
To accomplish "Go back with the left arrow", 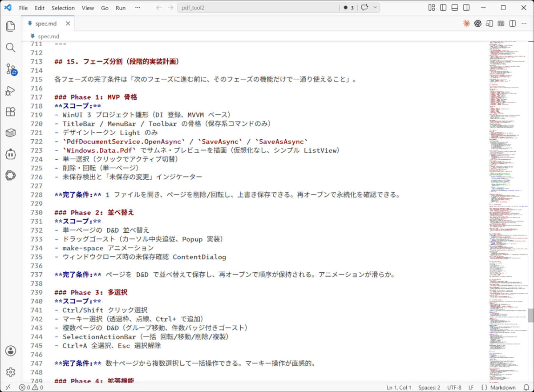I will pyautogui.click(x=159, y=8).
